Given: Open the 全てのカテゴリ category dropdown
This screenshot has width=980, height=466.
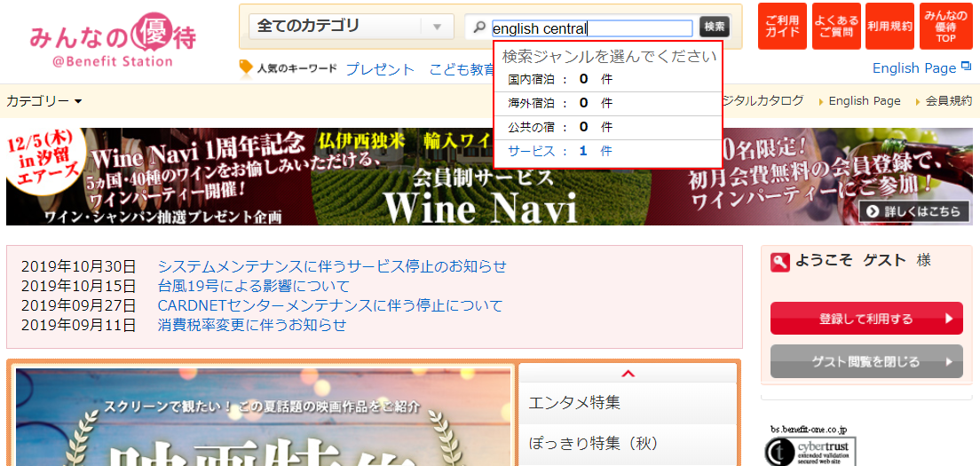Looking at the screenshot, I should (352, 27).
